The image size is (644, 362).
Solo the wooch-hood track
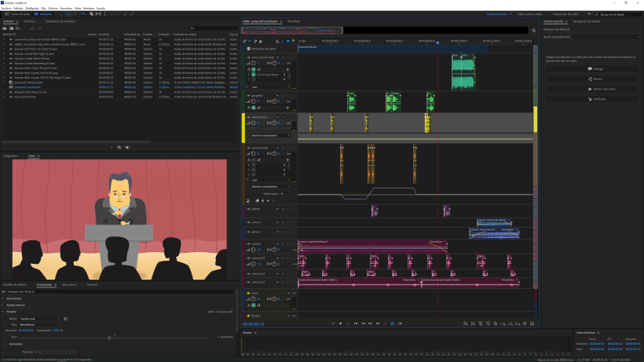tap(283, 117)
